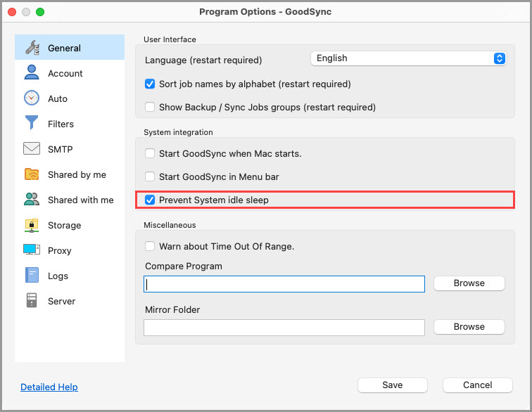532x412 pixels.
Task: Click the SMTP envelope icon
Action: (32, 148)
